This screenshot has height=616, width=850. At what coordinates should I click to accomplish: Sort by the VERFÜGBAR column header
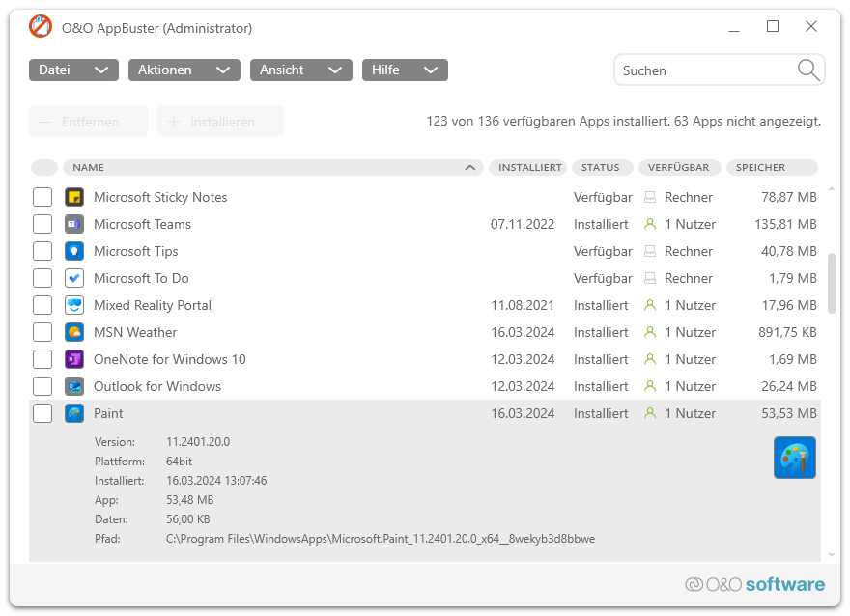point(680,167)
